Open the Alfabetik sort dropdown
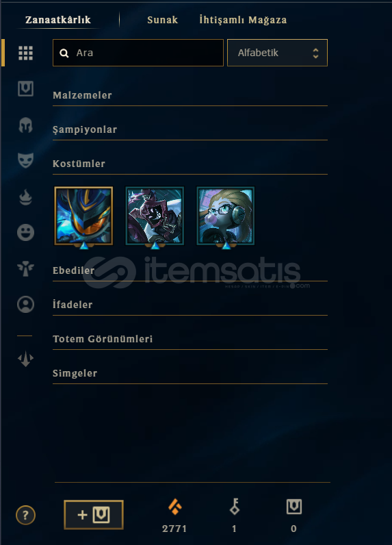Image resolution: width=392 pixels, height=545 pixels. (278, 53)
